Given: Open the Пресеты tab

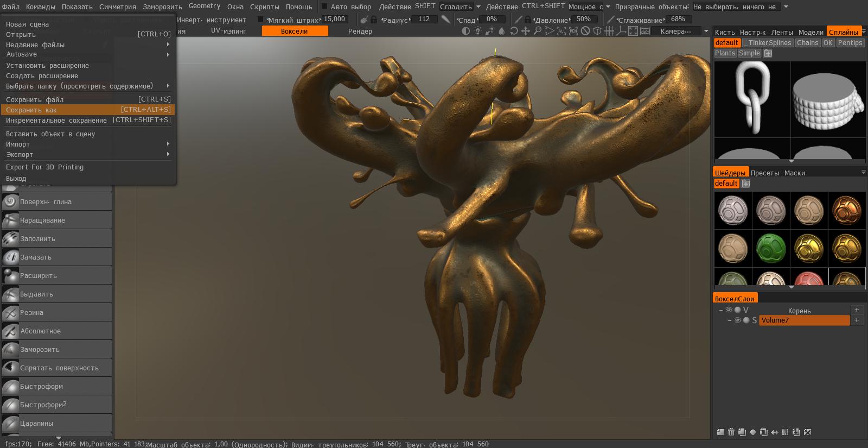Looking at the screenshot, I should [765, 173].
